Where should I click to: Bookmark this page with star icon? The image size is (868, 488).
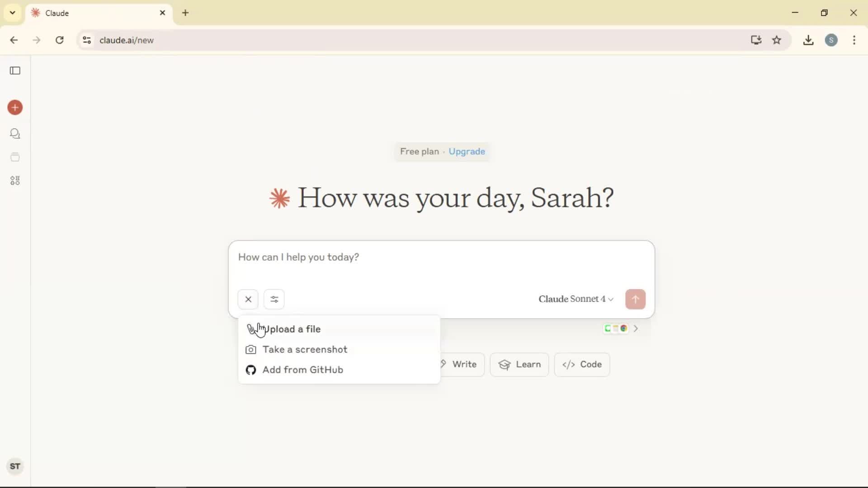tap(777, 40)
